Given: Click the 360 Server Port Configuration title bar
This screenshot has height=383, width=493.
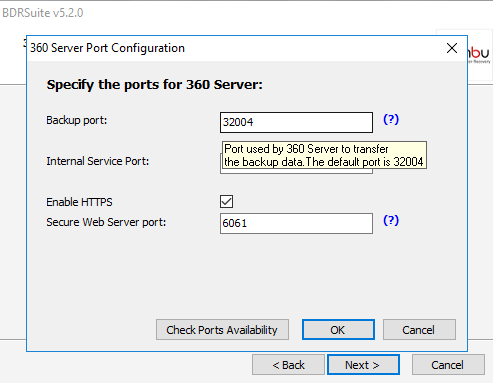Looking at the screenshot, I should tap(233, 48).
